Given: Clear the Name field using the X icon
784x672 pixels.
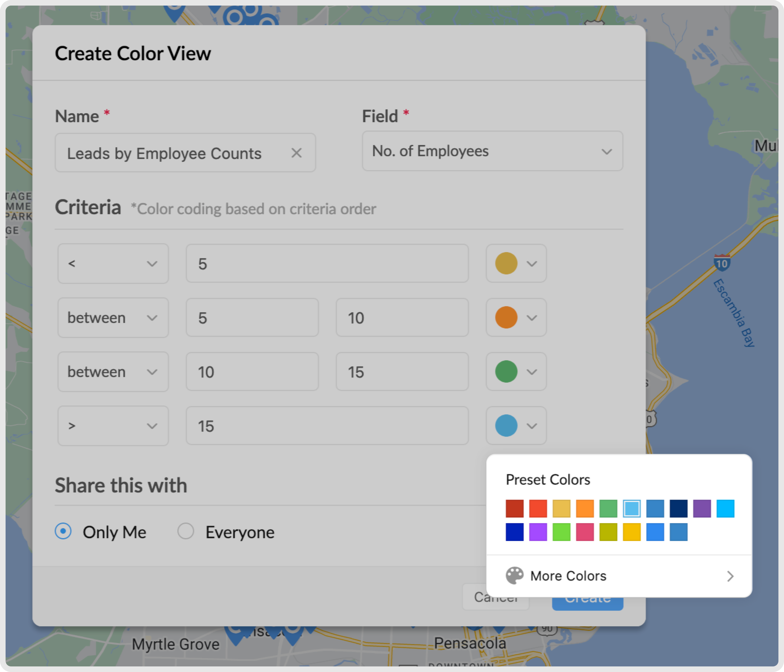Looking at the screenshot, I should tap(297, 153).
